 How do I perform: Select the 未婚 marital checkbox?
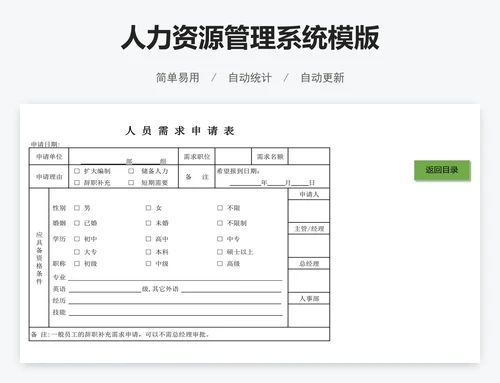point(148,223)
